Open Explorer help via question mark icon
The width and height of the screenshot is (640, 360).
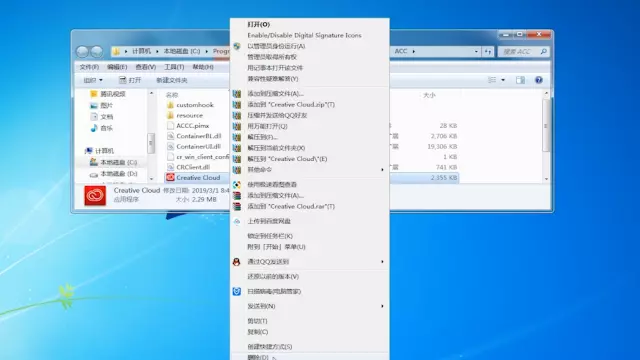539,80
